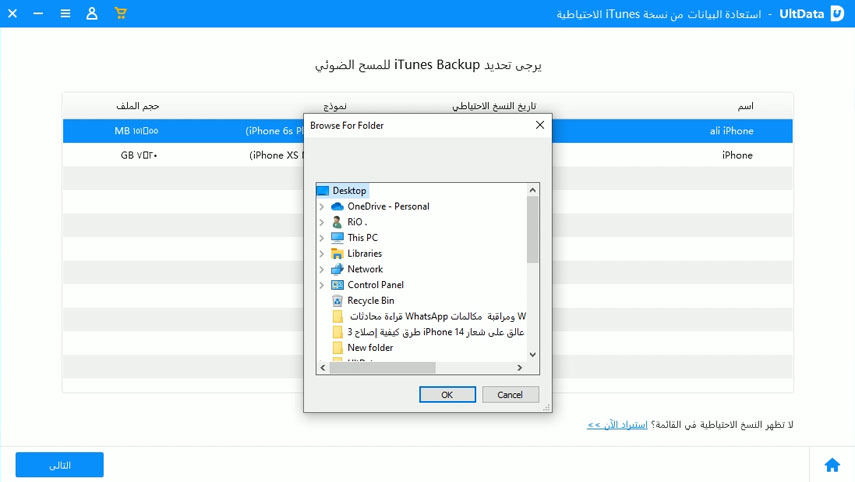Select This PC in folder tree
This screenshot has width=855, height=482.
[363, 238]
